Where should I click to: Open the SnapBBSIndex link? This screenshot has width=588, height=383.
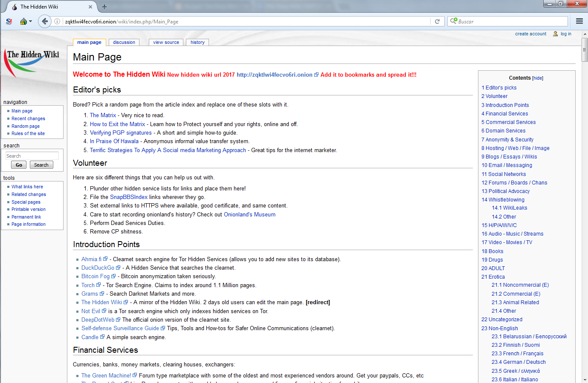(x=129, y=197)
